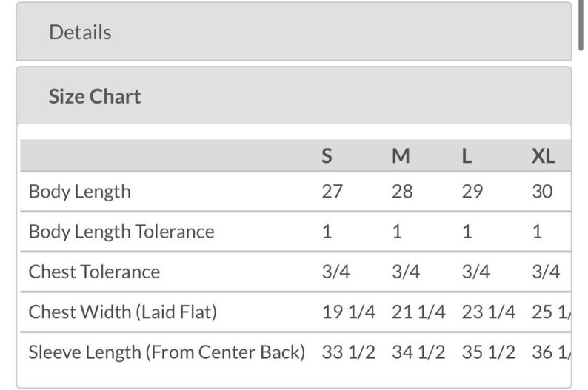Collapse the Size Chart section
The width and height of the screenshot is (588, 390).
pos(94,96)
